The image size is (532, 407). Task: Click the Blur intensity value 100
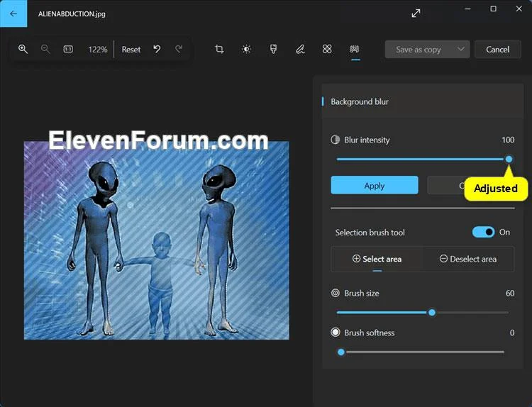[x=508, y=140]
